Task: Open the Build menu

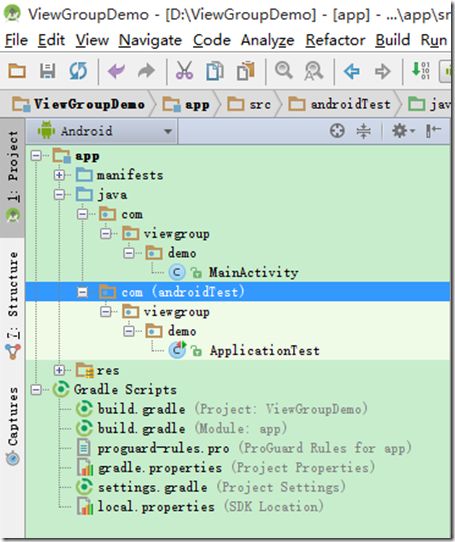Action: [393, 40]
